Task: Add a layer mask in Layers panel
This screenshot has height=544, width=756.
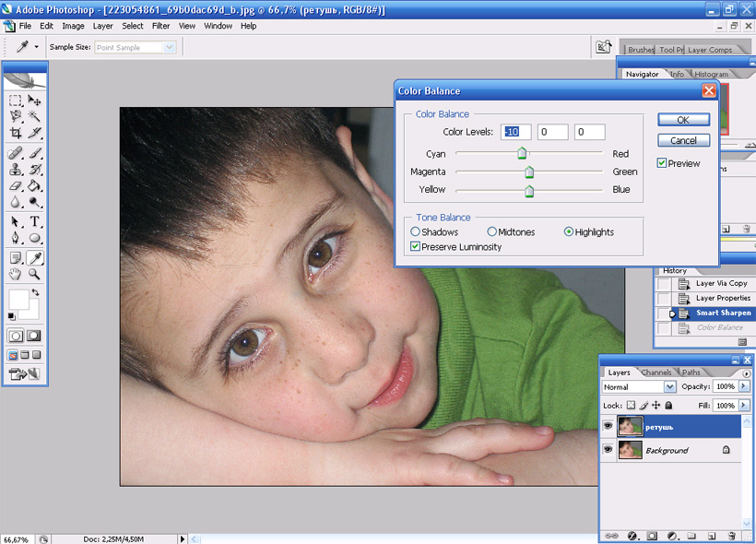Action: (x=652, y=536)
